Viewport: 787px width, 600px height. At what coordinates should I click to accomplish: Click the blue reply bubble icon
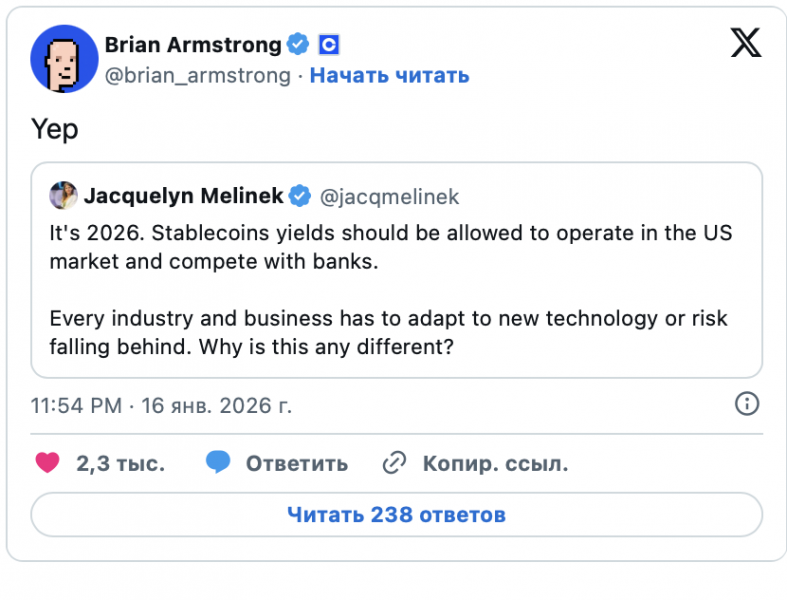coord(218,462)
